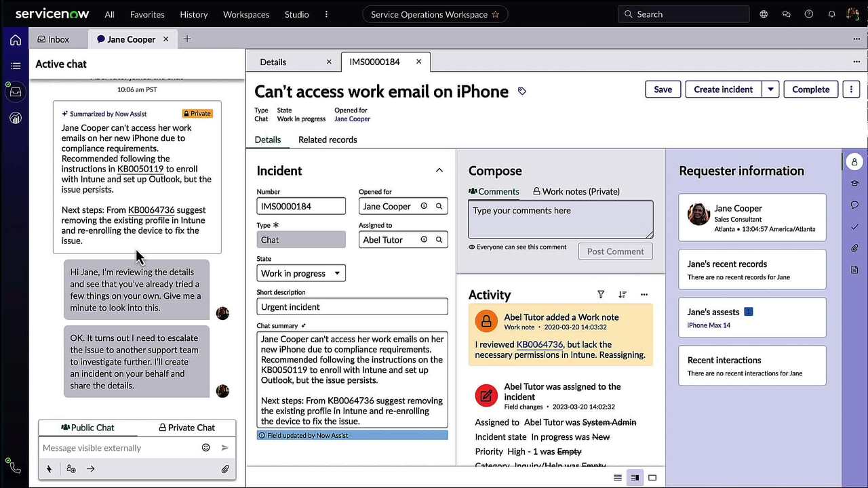Open the State dropdown showing Work in progress
The width and height of the screenshot is (868, 488).
tap(300, 273)
